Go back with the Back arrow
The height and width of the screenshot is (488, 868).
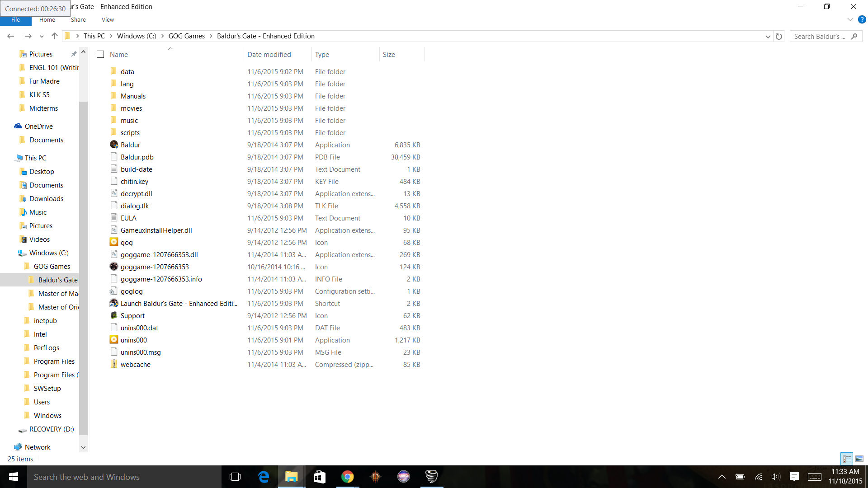click(11, 36)
